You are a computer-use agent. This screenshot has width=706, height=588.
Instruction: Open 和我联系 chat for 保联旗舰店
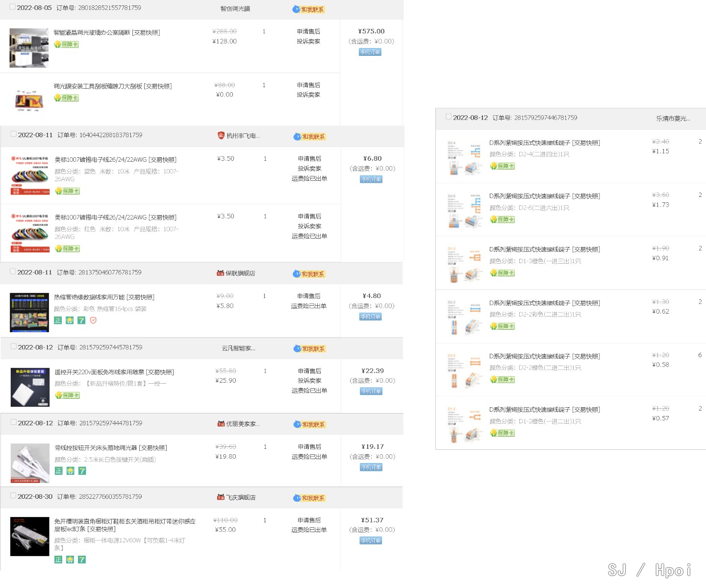pyautogui.click(x=309, y=274)
